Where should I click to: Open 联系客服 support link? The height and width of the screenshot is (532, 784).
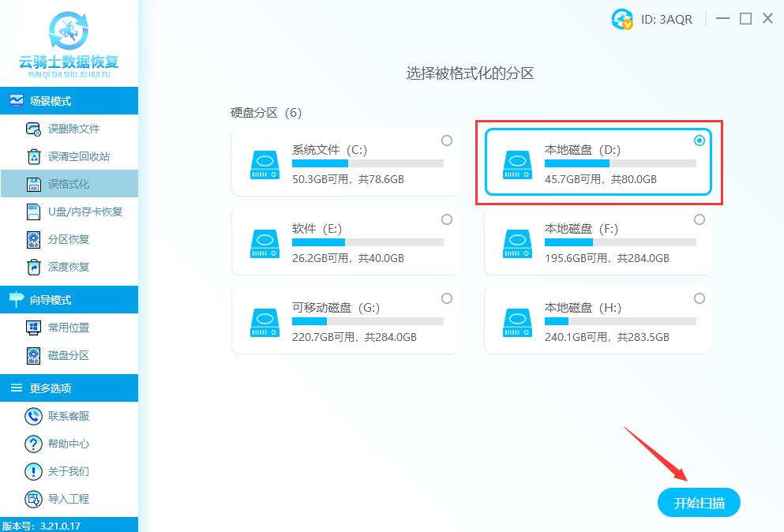pyautogui.click(x=69, y=416)
